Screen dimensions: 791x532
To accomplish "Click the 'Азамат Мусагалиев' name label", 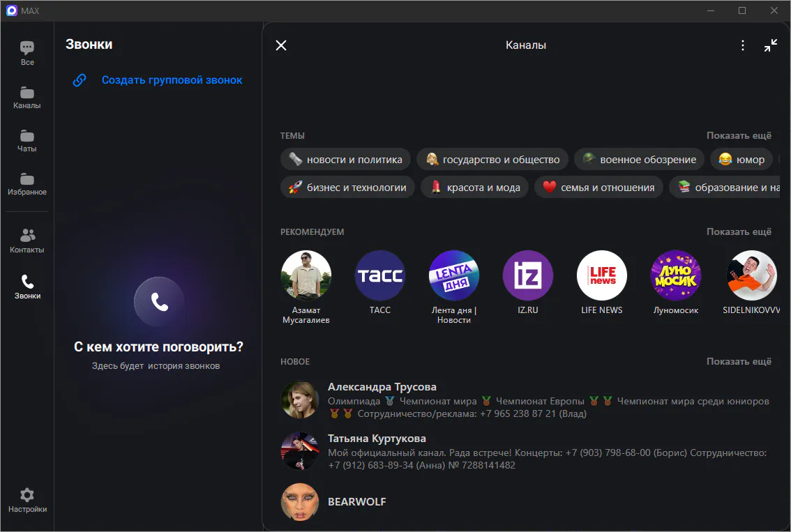I will [x=306, y=315].
